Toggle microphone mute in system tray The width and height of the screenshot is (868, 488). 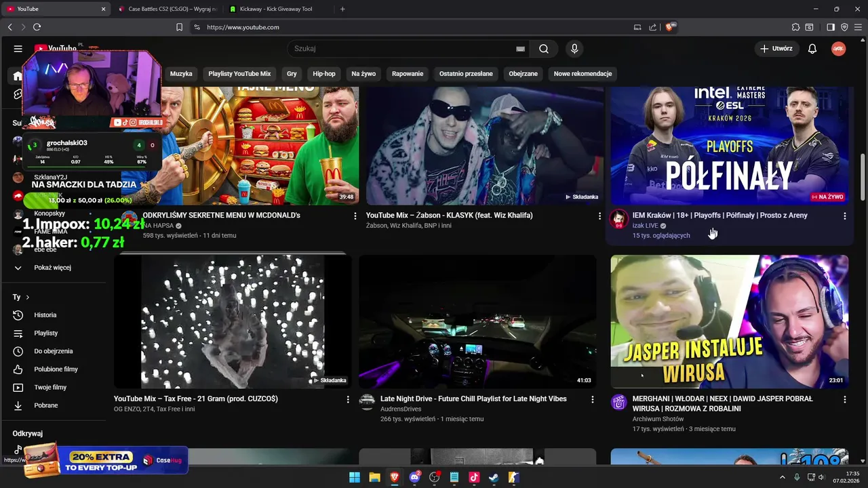797,477
